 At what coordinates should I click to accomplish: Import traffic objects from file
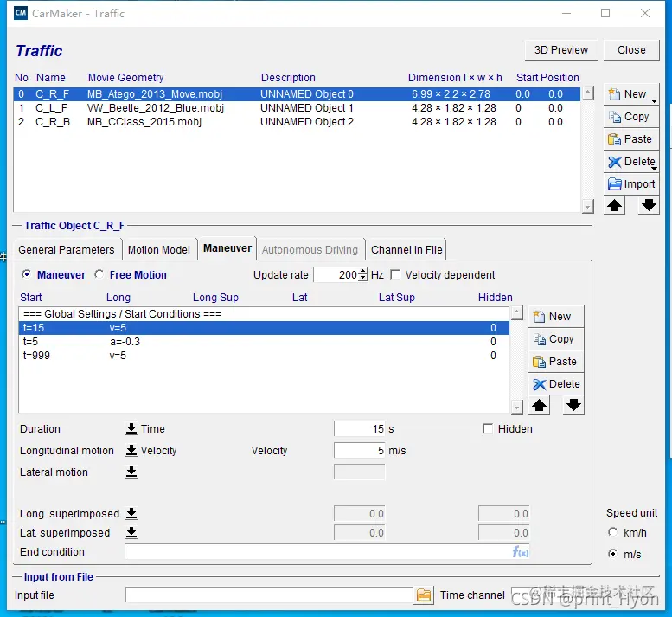click(630, 184)
